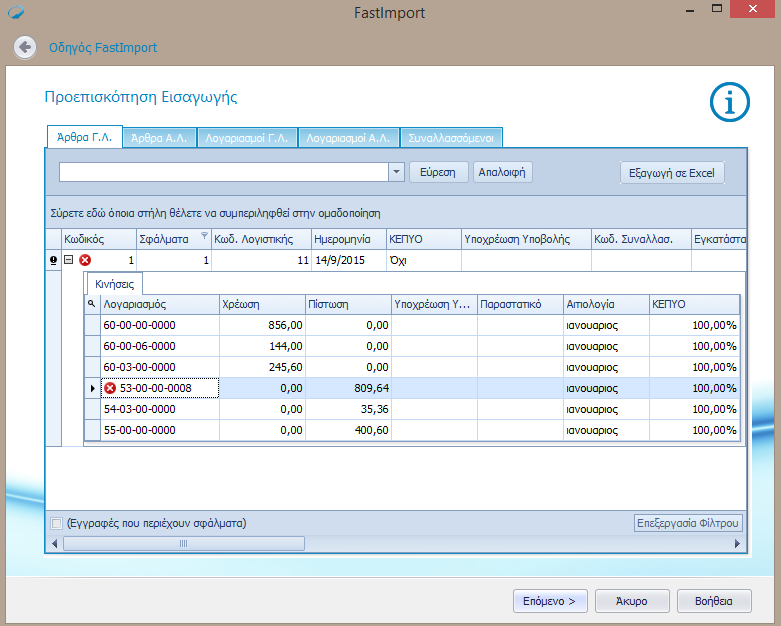Click the 400,60 credit value
Viewport: 781px width, 626px height.
372,430
